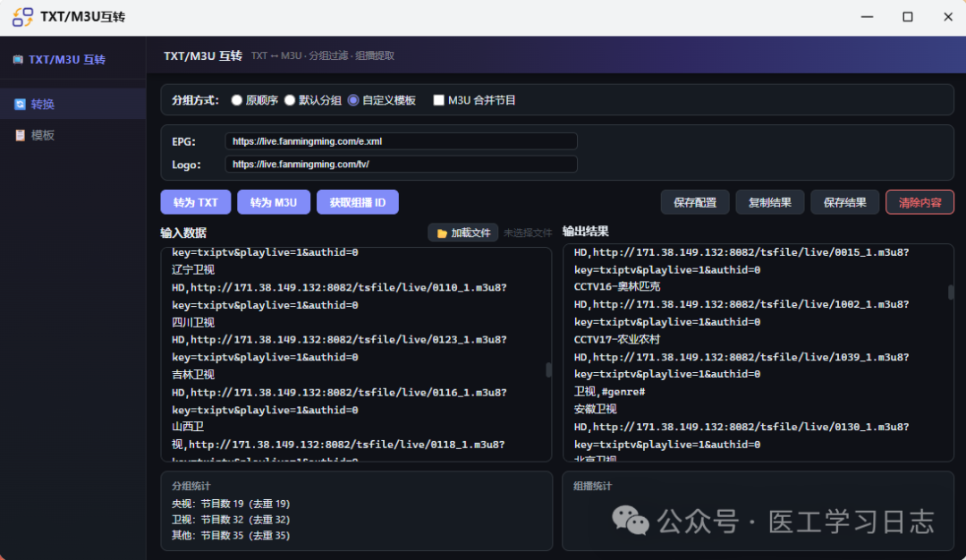This screenshot has width=966, height=560.
Task: Click the scrollbar of the 输入数据 panel
Action: pos(548,369)
